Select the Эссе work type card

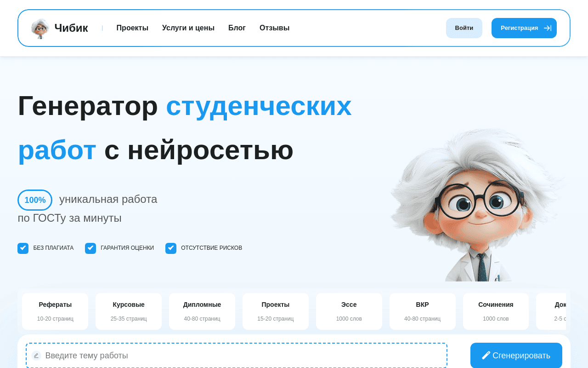(349, 311)
